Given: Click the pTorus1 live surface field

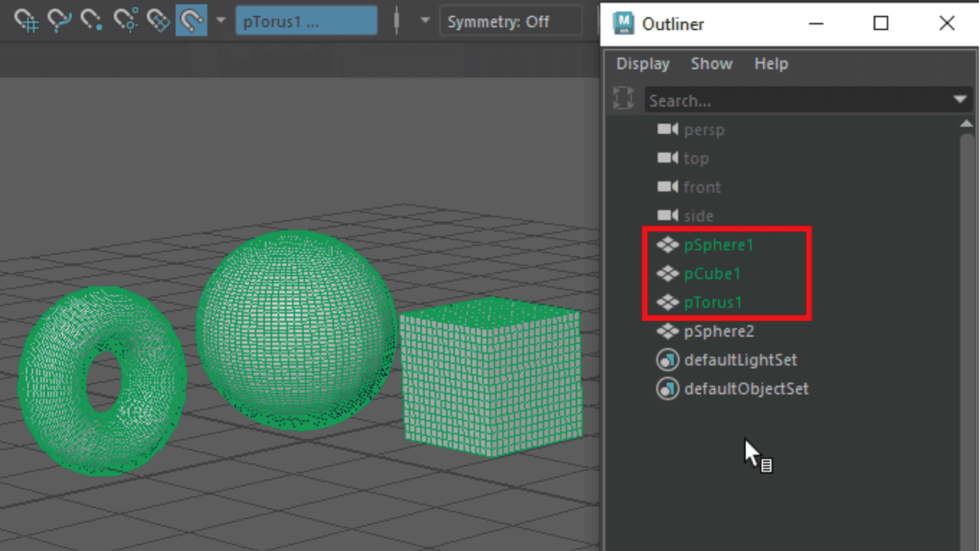Looking at the screenshot, I should 306,21.
